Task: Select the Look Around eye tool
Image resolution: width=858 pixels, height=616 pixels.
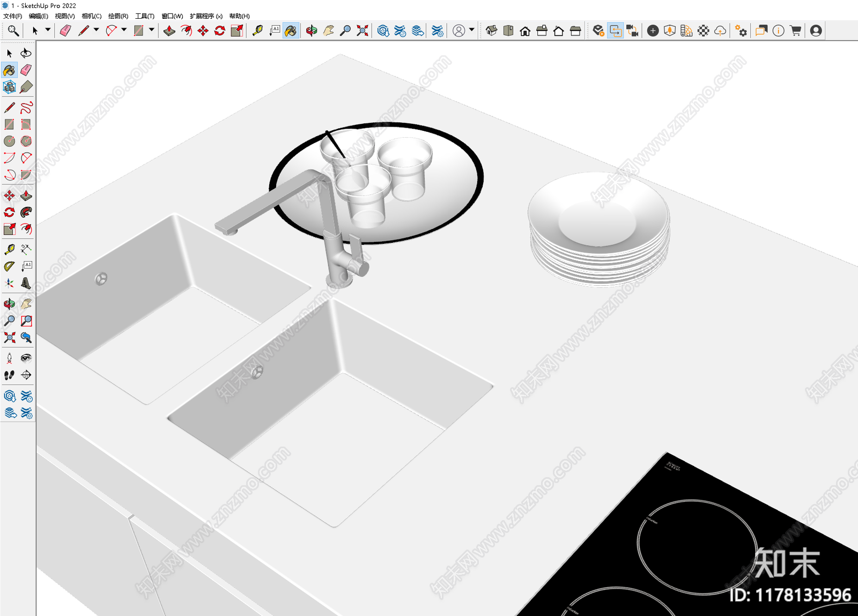Action: pyautogui.click(x=26, y=358)
